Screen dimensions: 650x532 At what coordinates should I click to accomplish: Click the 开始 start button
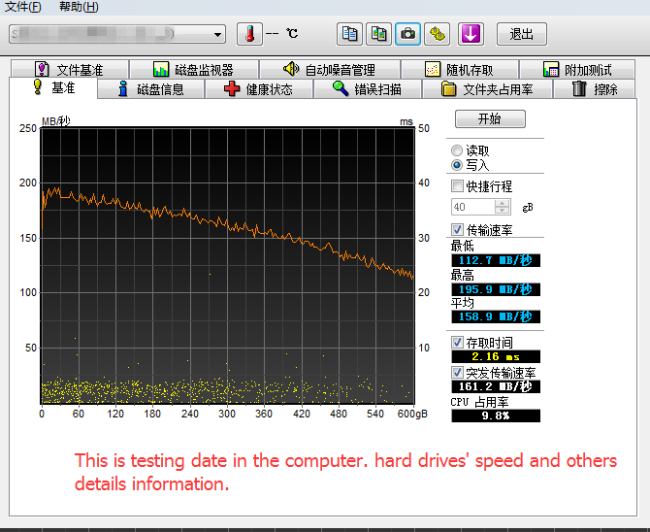pyautogui.click(x=490, y=119)
